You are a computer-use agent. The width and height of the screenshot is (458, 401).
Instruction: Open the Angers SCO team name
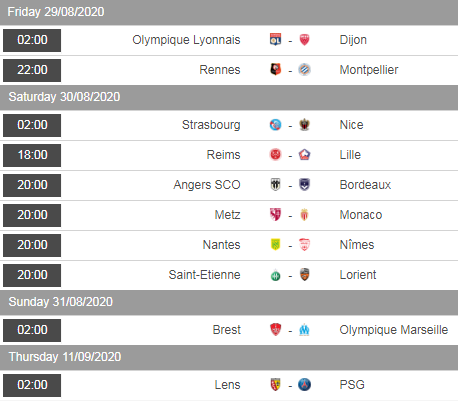pyautogui.click(x=207, y=185)
